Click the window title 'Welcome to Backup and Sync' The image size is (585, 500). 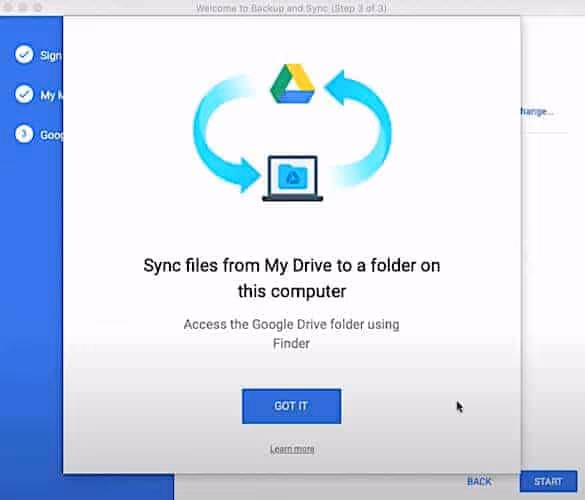pyautogui.click(x=291, y=8)
